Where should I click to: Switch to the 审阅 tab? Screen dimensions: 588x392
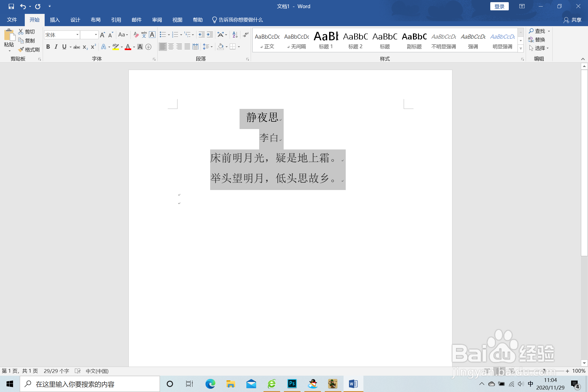[x=157, y=20]
